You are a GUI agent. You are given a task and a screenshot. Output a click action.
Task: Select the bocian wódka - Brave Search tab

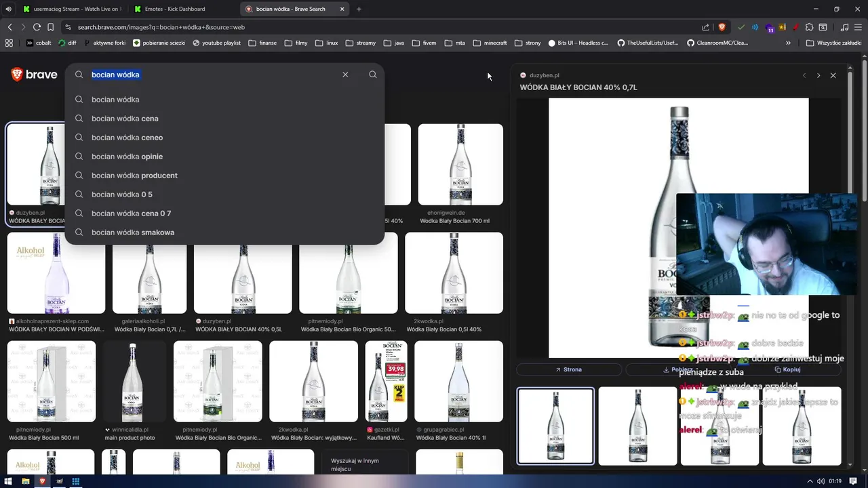point(295,9)
